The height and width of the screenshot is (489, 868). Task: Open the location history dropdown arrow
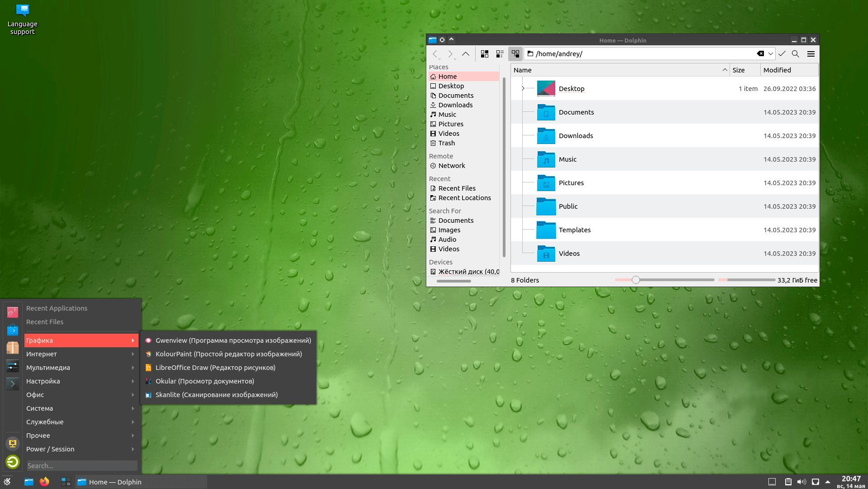point(770,54)
